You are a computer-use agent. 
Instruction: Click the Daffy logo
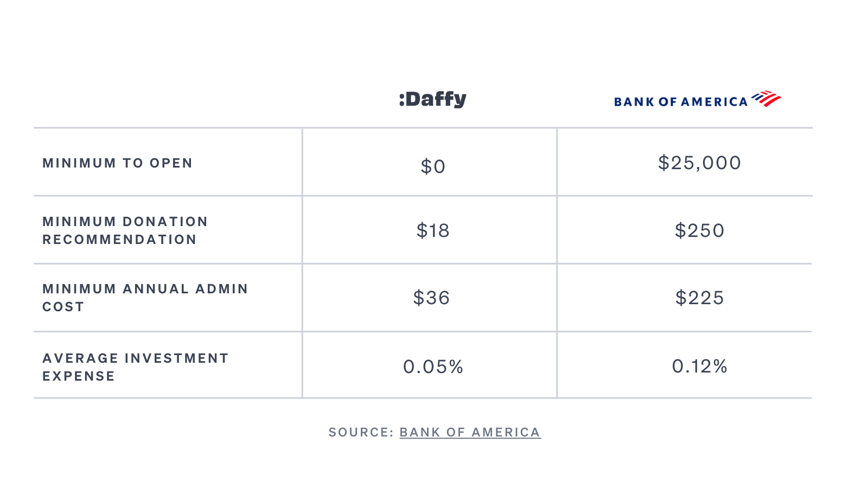coord(432,99)
